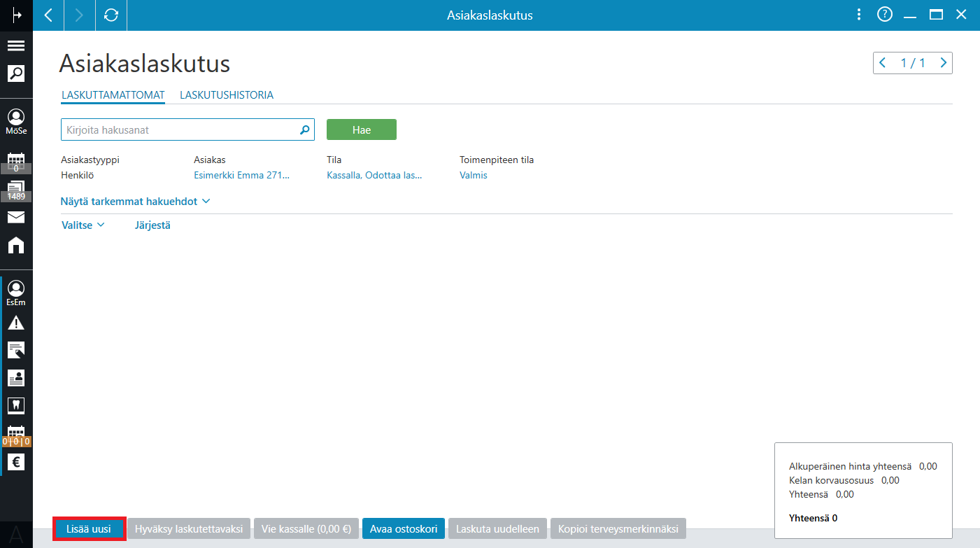This screenshot has width=980, height=548.
Task: Open the MöSe user profile icon
Action: 16,121
